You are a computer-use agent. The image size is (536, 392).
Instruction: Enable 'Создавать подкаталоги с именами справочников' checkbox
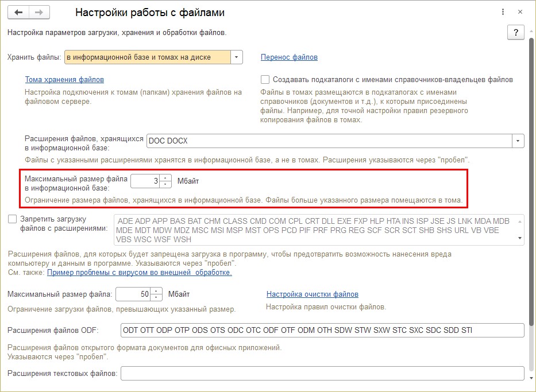click(265, 80)
